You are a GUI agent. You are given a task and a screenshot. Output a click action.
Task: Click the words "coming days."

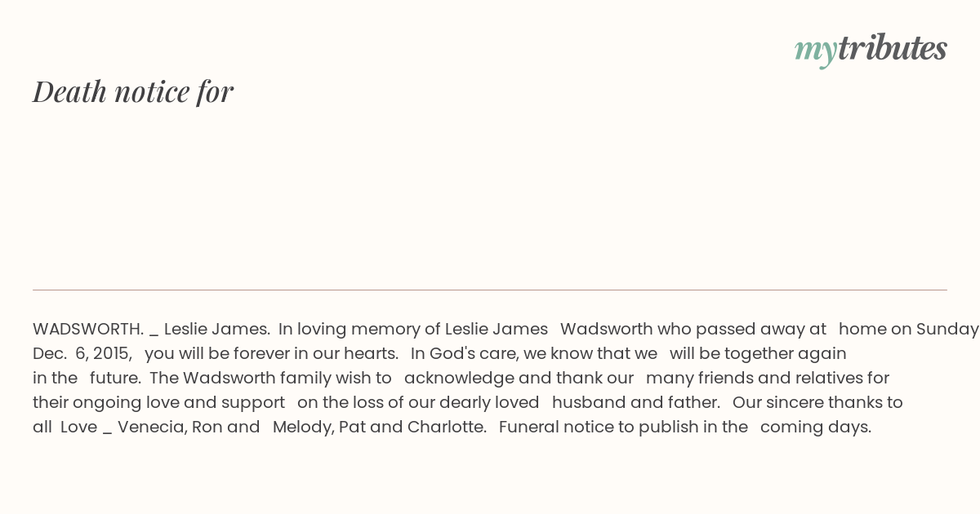816,427
